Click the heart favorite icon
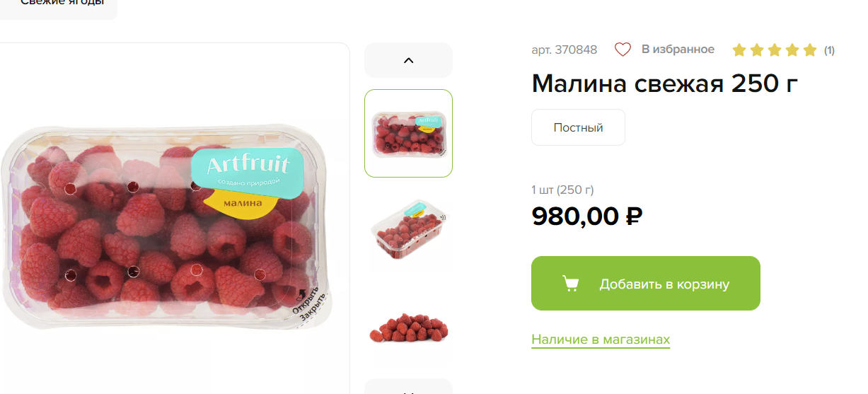The image size is (868, 394). click(623, 50)
